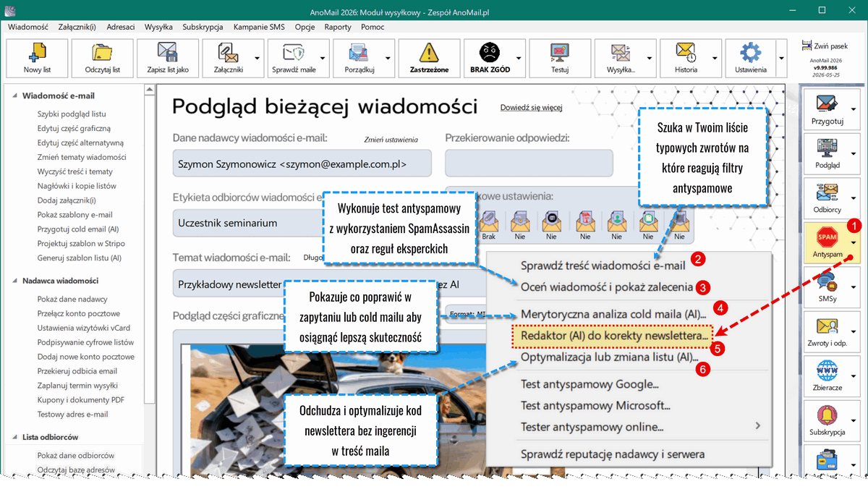The width and height of the screenshot is (868, 492).
Task: Choose Test antyspamowy Google... menu entry
Action: coord(590,385)
